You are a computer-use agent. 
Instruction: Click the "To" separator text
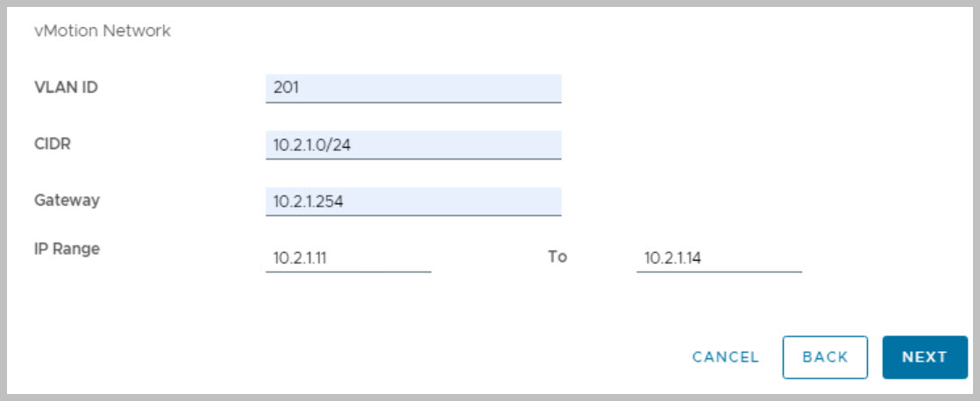click(x=557, y=257)
